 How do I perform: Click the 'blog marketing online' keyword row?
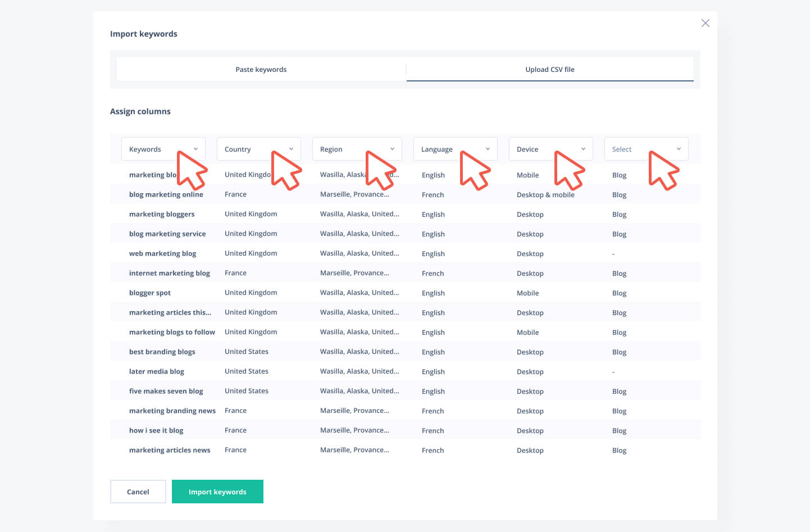tap(166, 194)
